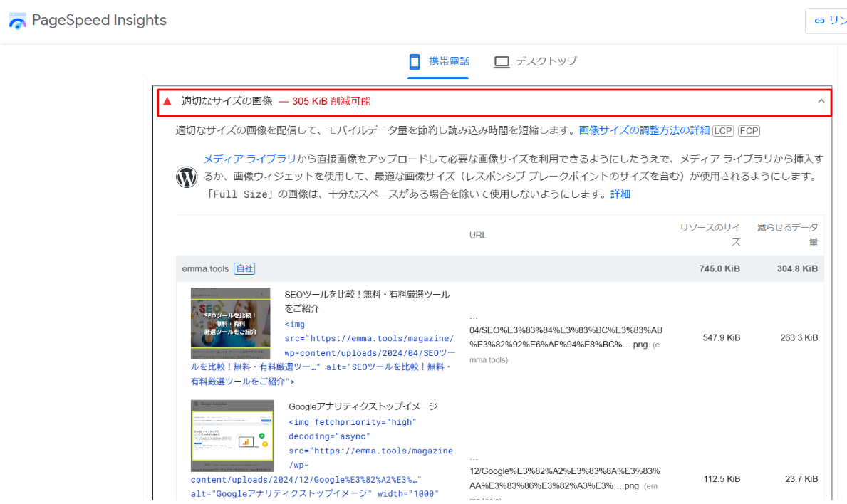
Task: Click the PageSpeed Insights title text
Action: (99, 21)
